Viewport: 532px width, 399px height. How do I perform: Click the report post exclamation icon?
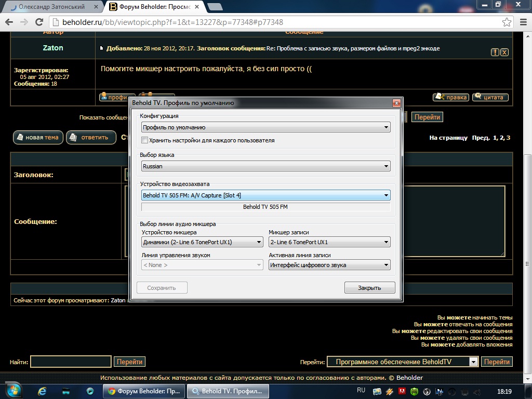pos(495,52)
